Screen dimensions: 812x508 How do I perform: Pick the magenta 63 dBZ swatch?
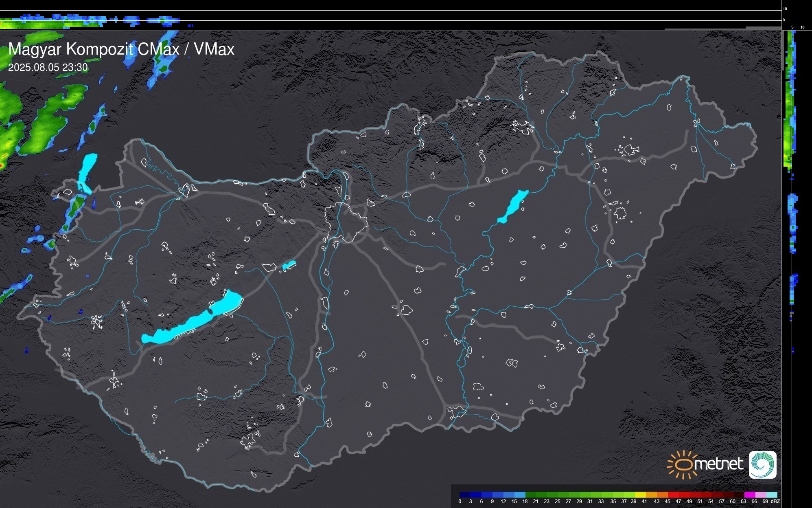point(750,495)
